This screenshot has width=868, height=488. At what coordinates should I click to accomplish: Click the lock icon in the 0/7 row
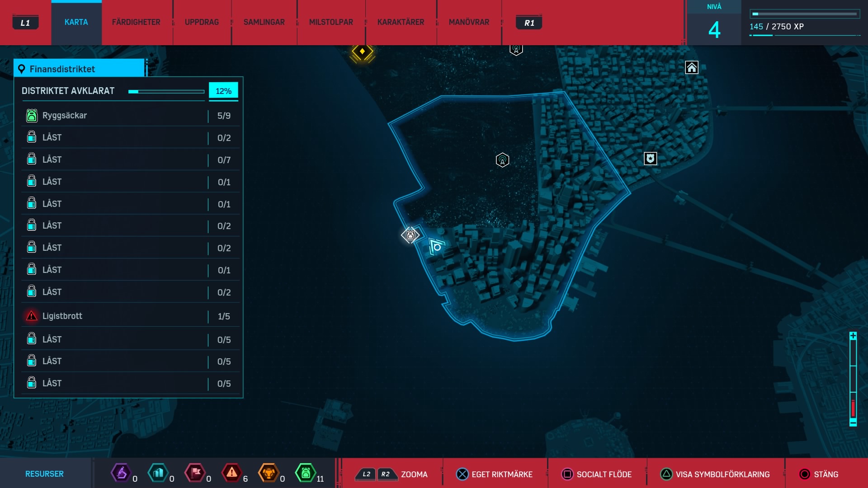[x=32, y=159]
